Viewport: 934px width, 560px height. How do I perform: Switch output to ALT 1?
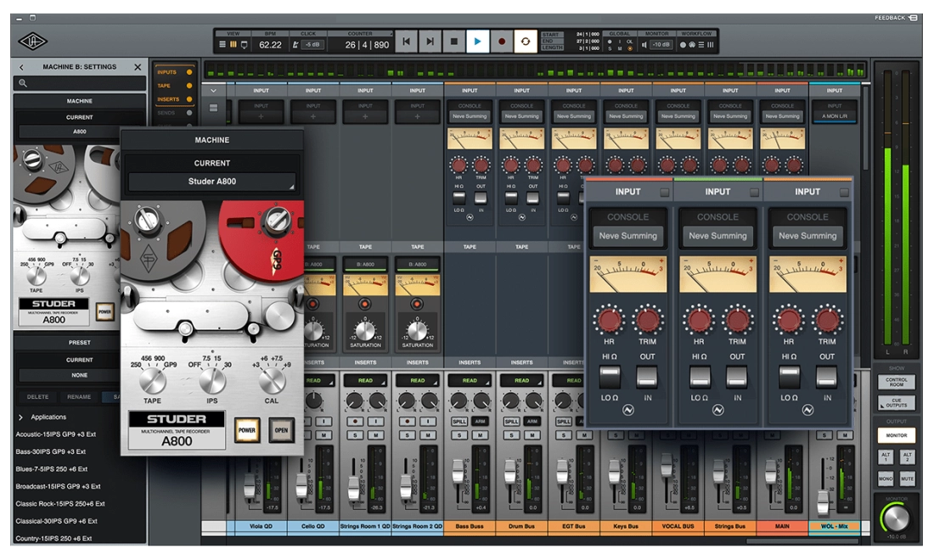pyautogui.click(x=885, y=456)
